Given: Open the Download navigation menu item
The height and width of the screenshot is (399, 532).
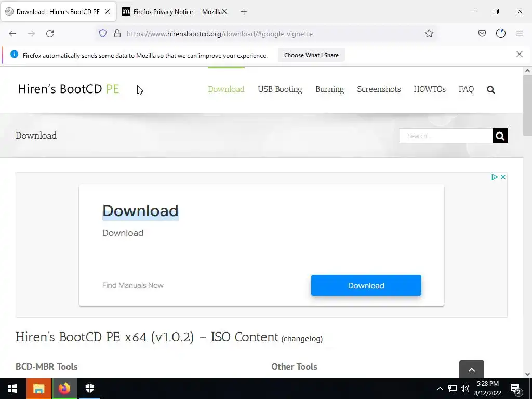Looking at the screenshot, I should [226, 89].
